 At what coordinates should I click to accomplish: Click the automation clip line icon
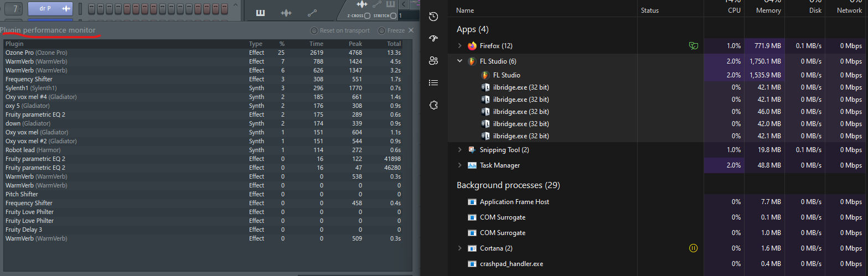(x=312, y=13)
